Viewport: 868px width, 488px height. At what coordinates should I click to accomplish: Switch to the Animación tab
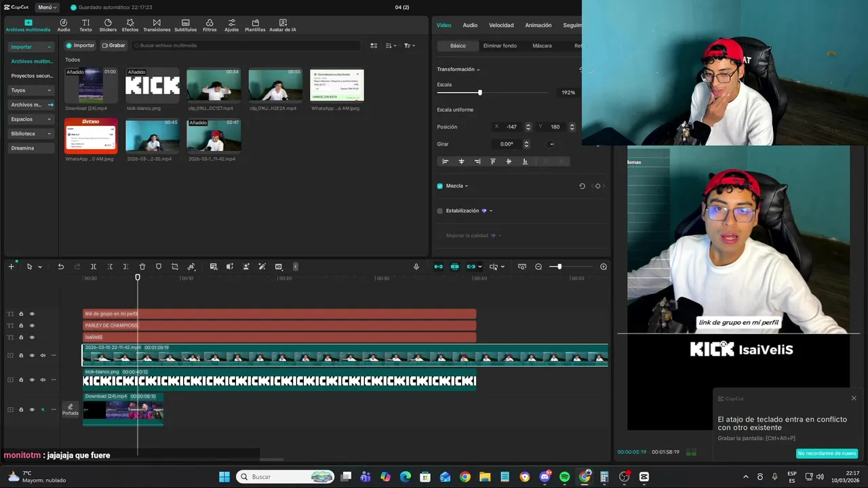[538, 25]
